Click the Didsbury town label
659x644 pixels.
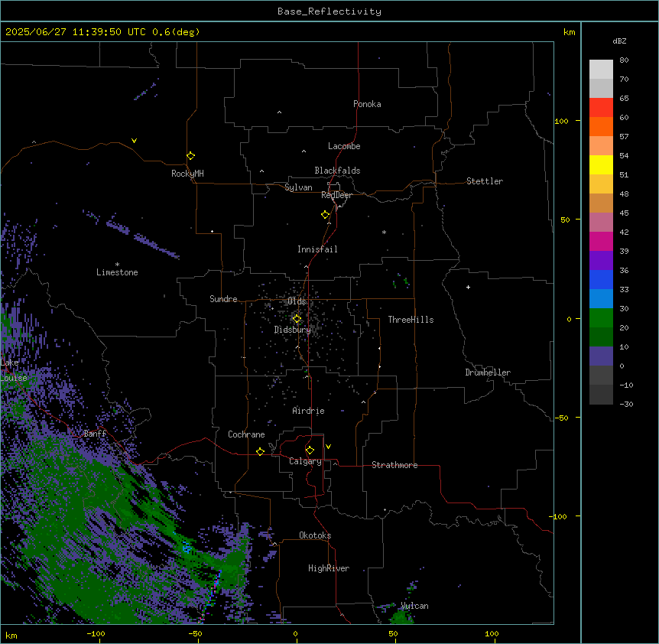[x=293, y=330]
